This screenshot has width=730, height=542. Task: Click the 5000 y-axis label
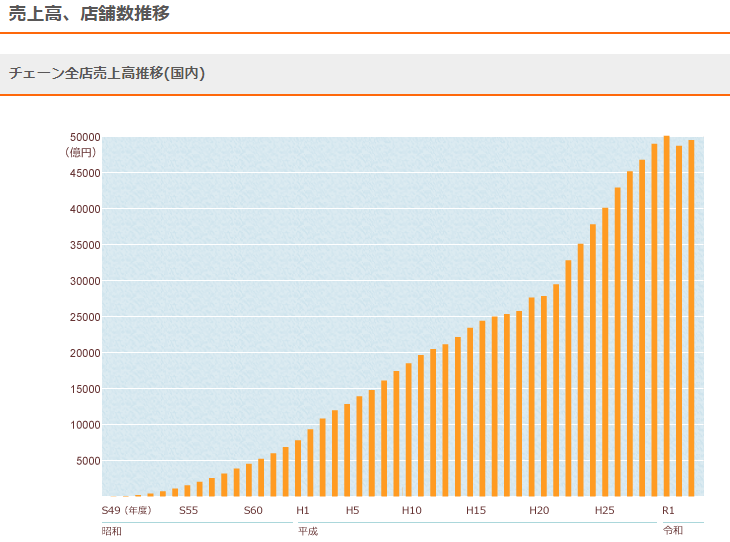pyautogui.click(x=87, y=461)
